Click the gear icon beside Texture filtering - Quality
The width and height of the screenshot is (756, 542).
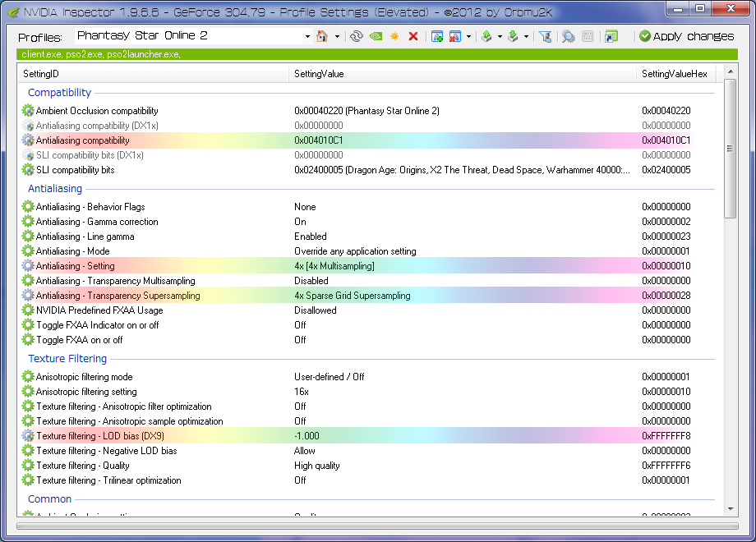point(28,466)
